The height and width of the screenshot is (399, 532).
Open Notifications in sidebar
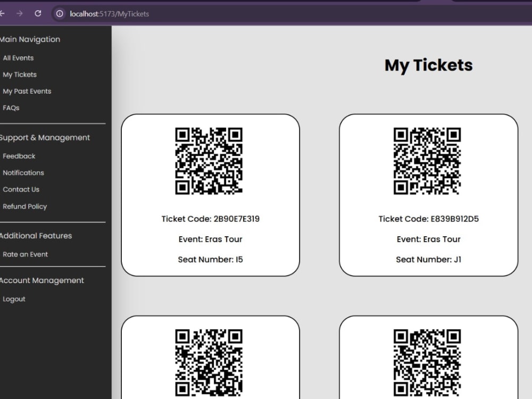[x=23, y=173]
